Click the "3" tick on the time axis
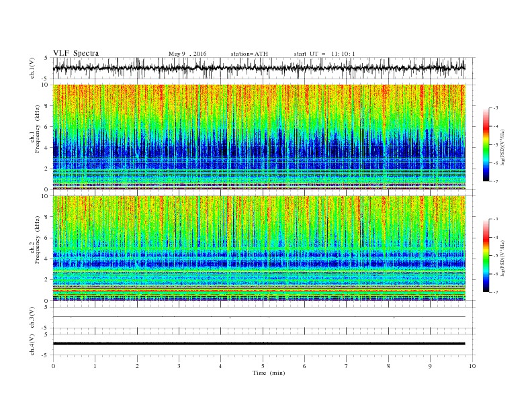The width and height of the screenshot is (532, 411). coord(179,366)
